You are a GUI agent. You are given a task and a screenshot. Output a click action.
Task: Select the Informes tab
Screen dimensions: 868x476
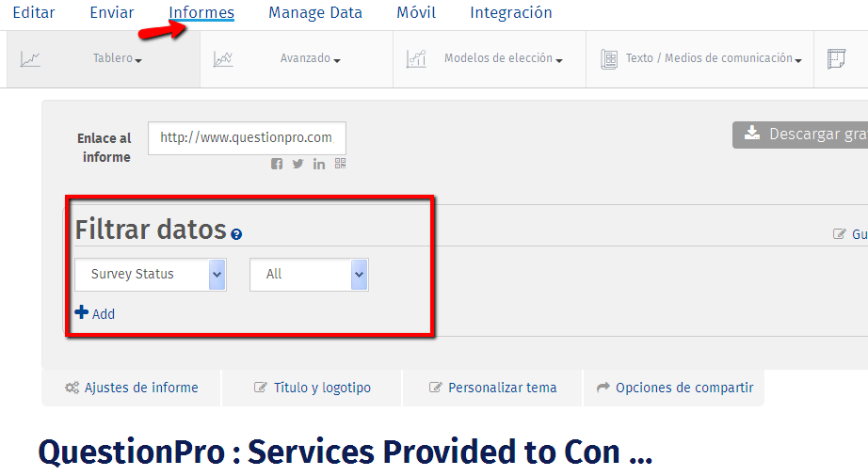[x=201, y=13]
